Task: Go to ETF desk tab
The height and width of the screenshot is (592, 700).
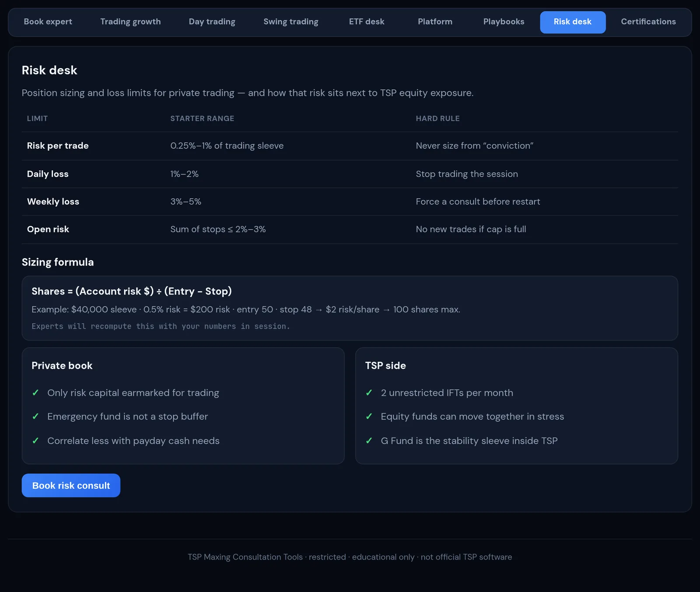Action: click(367, 22)
